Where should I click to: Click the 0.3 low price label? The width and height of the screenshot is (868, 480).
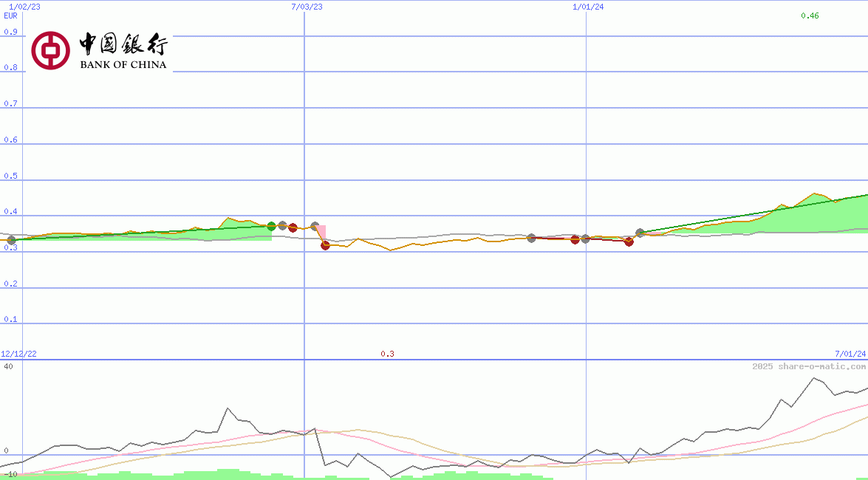(x=387, y=354)
